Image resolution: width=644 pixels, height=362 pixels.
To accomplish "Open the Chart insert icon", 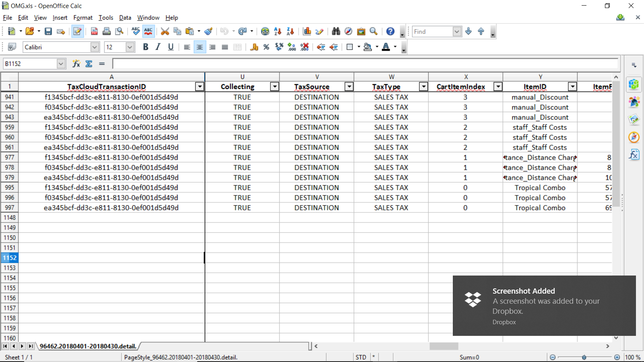I will click(x=307, y=31).
